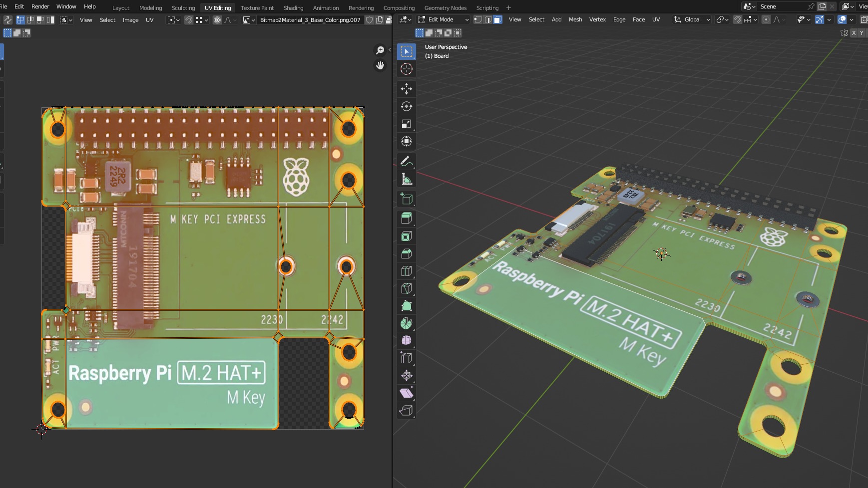Select the Smooth vertices tool
The image size is (868, 488).
pyautogui.click(x=407, y=340)
